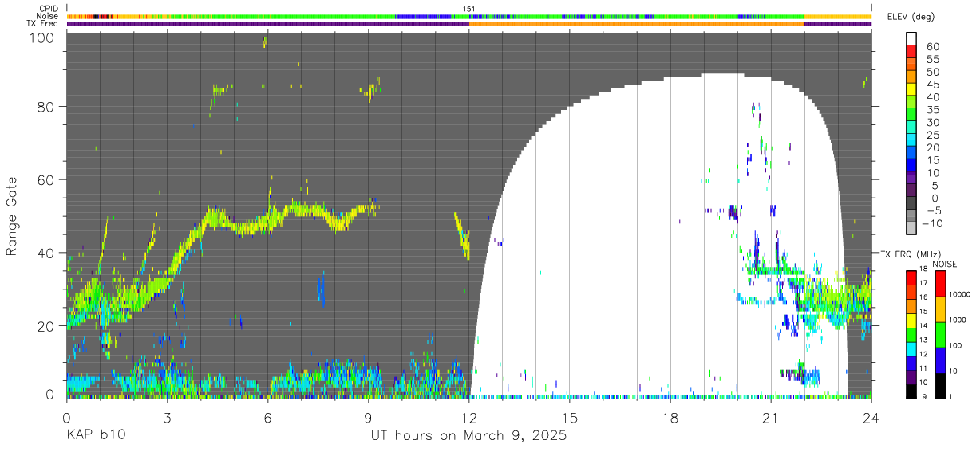Click the 'UT hours on March 9, 2025' axis title
Image resolution: width=980 pixels, height=452 pixels.
point(468,436)
